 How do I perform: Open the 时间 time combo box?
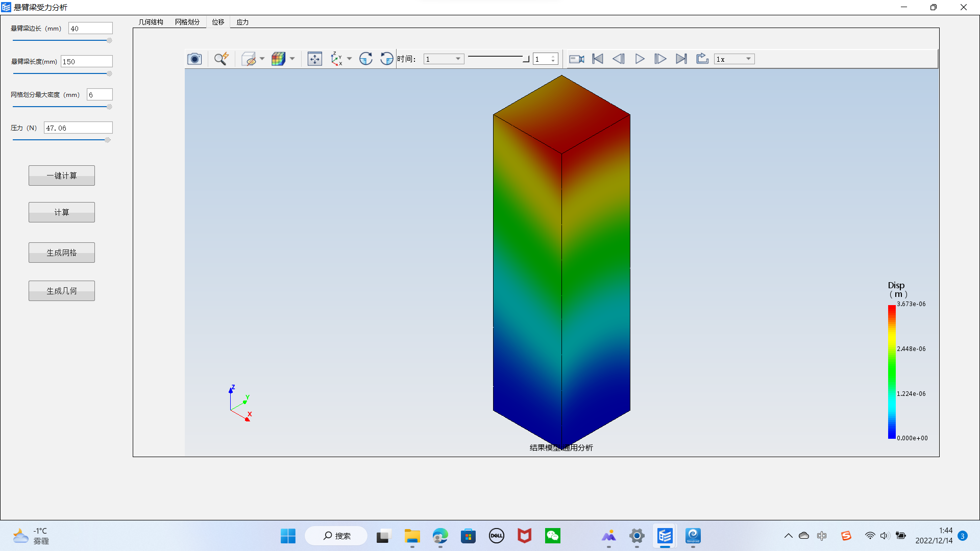coord(444,59)
